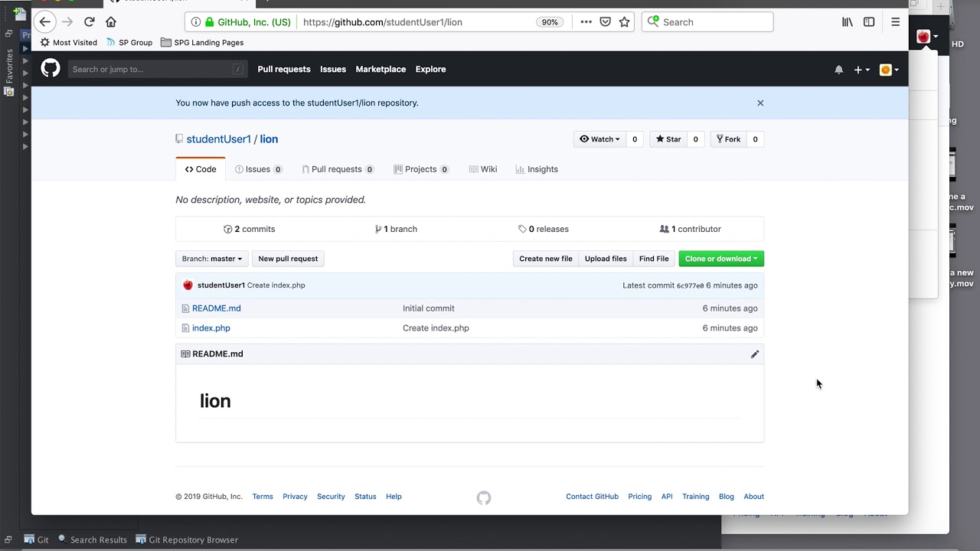
Task: Edit README.md with the pencil icon
Action: coord(755,354)
